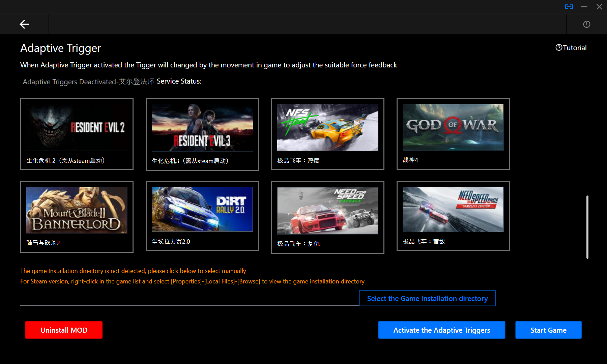Select the Resident Evil 2 game card
Viewport: 607px width, 364px height.
point(77,134)
